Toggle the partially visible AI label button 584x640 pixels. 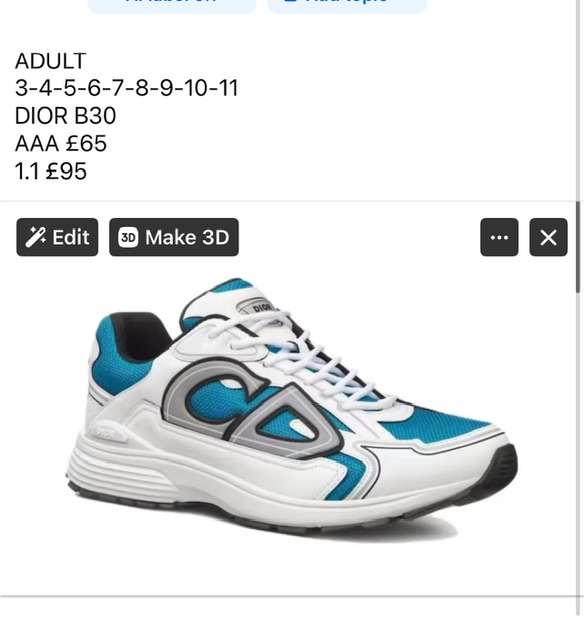[x=172, y=5]
